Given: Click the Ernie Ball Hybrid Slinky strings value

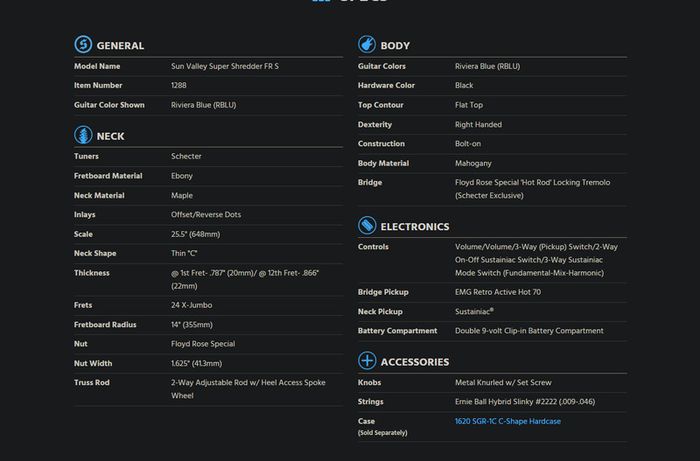Looking at the screenshot, I should 525,402.
